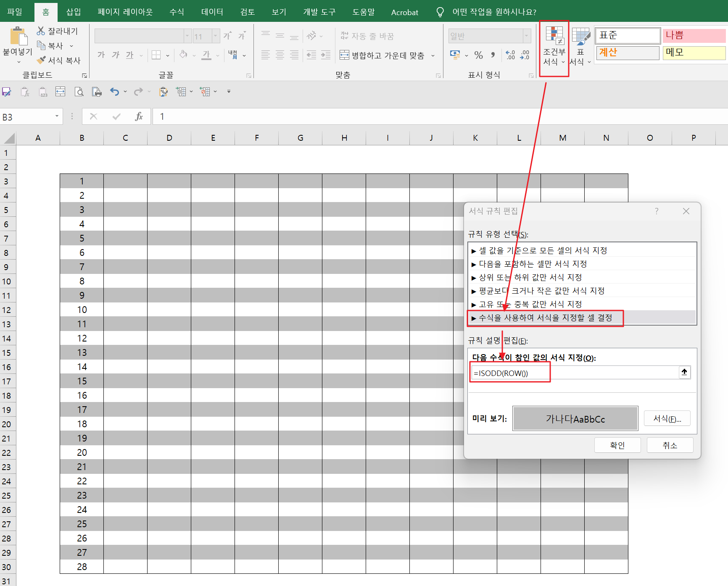
Task: Open clipboard group dialog launcher
Action: click(84, 76)
